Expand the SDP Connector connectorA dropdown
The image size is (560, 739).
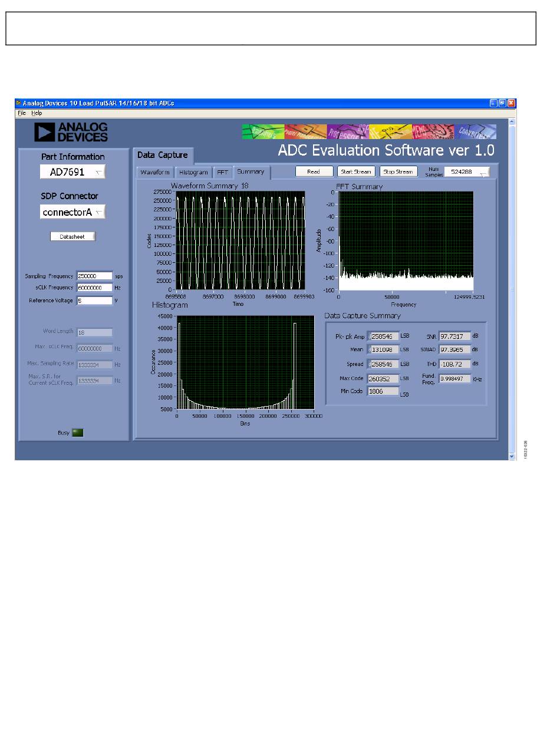click(73, 212)
